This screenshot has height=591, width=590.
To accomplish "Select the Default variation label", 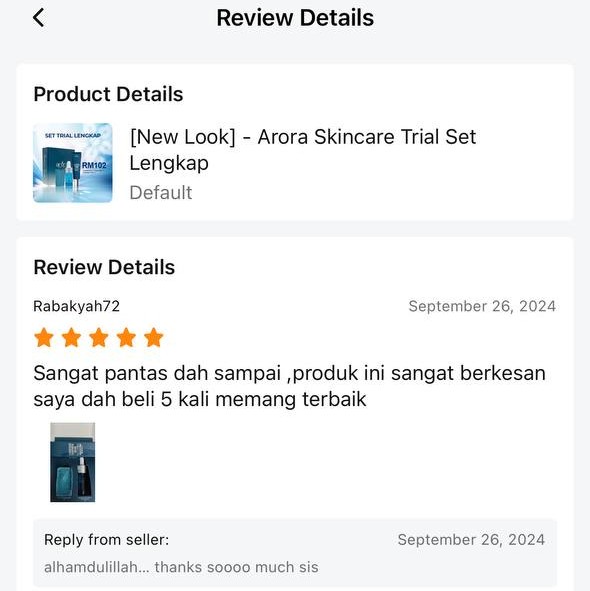I will click(x=161, y=193).
